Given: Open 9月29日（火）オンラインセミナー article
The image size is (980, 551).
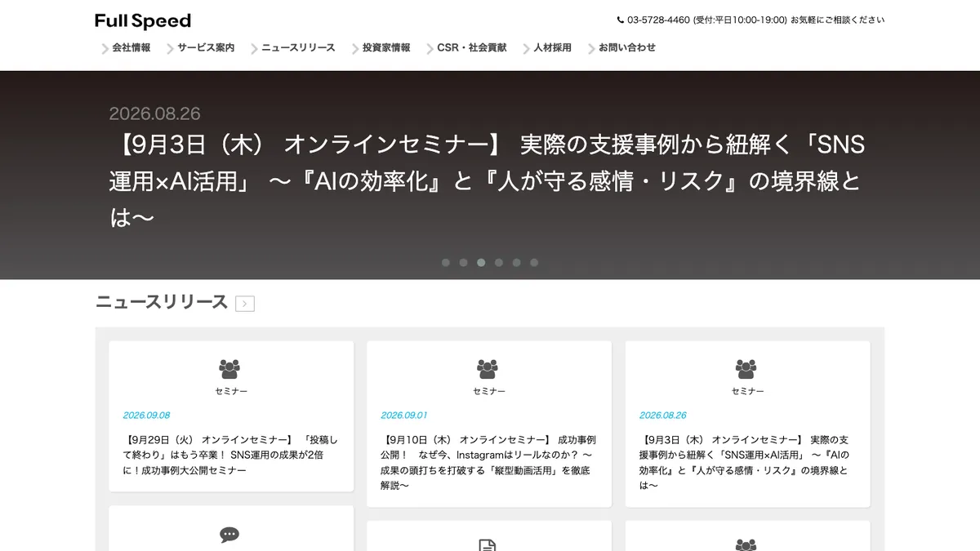Looking at the screenshot, I should 231,455.
